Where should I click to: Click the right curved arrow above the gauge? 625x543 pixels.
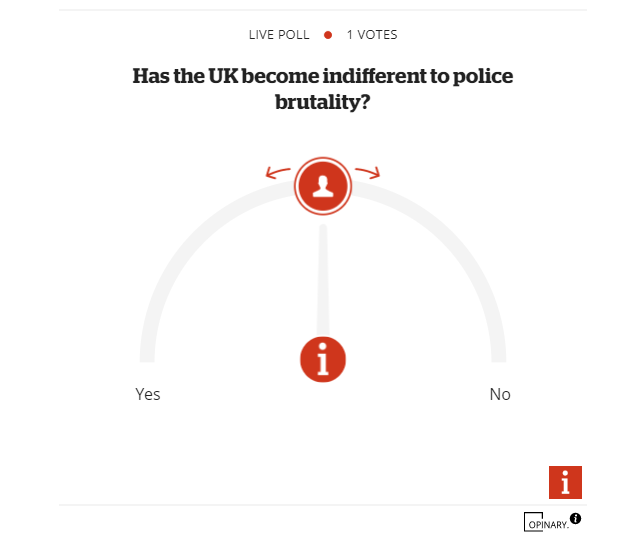point(368,172)
